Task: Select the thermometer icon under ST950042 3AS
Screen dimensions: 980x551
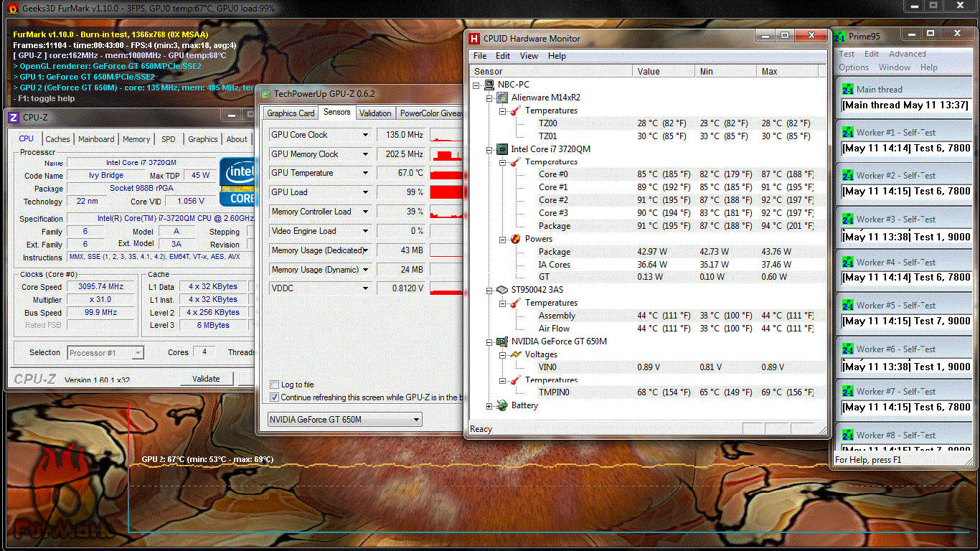Action: (516, 303)
